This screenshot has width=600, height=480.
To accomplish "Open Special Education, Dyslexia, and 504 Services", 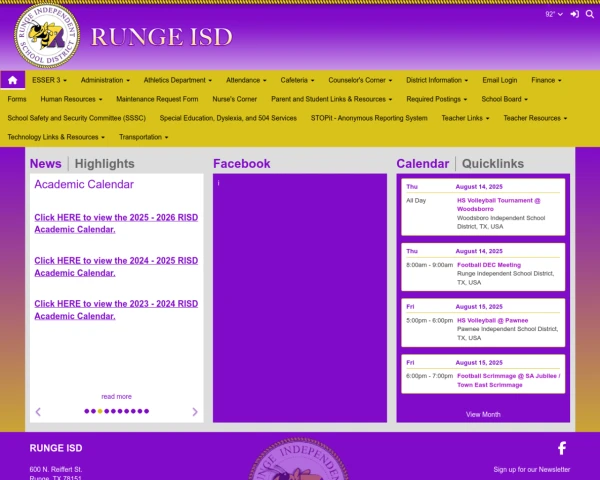I will click(228, 118).
